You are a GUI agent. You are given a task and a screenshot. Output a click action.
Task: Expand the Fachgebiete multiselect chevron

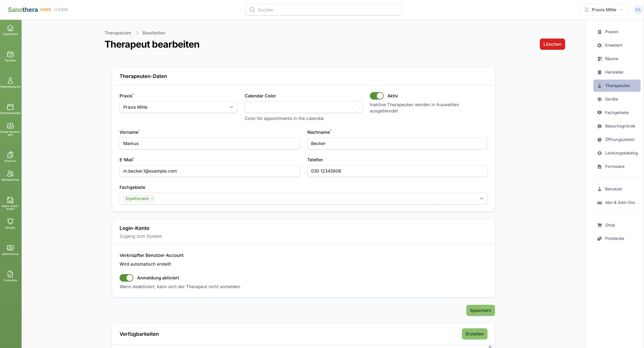pyautogui.click(x=481, y=199)
